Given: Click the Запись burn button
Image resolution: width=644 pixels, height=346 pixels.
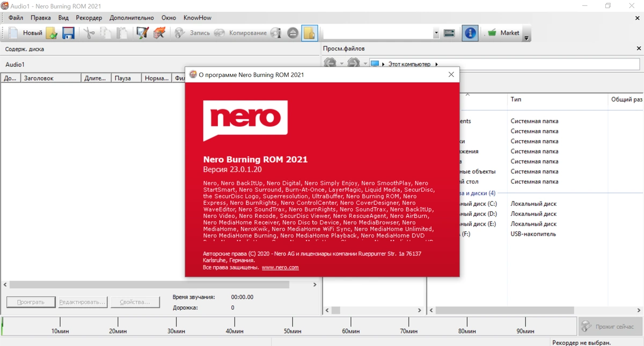Looking at the screenshot, I should [193, 33].
